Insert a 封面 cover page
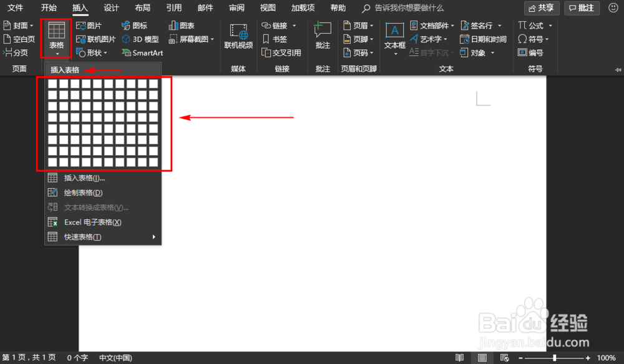The image size is (624, 364). (18, 26)
